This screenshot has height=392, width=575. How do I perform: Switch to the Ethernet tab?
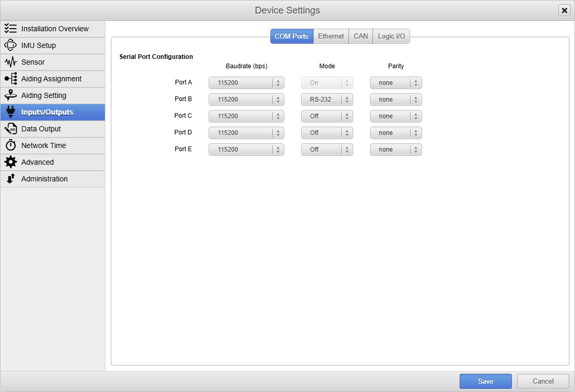pos(331,36)
